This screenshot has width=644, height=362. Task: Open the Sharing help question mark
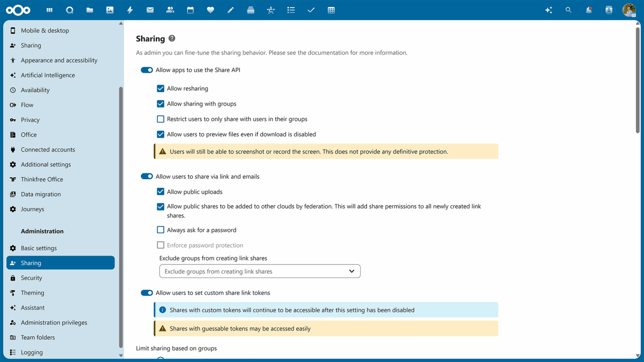point(171,38)
